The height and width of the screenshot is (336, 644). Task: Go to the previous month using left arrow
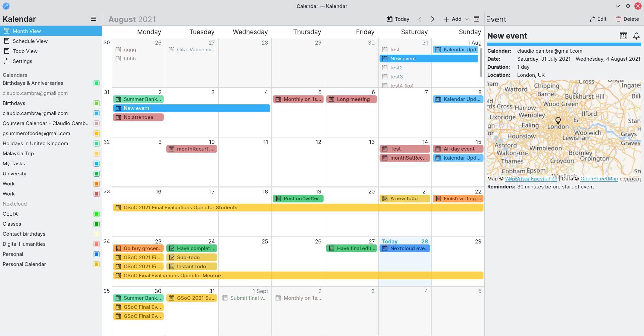[420, 19]
